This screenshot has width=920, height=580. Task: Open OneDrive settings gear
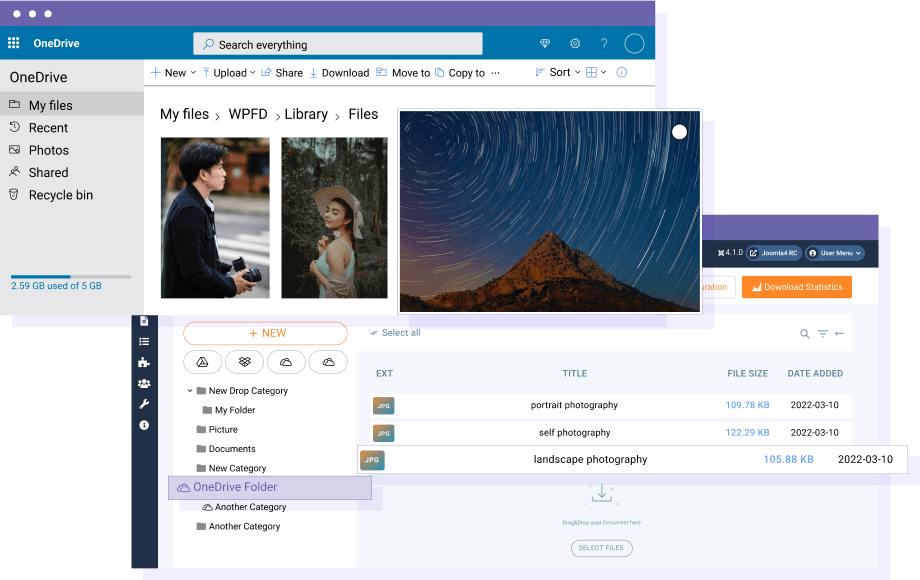[575, 44]
